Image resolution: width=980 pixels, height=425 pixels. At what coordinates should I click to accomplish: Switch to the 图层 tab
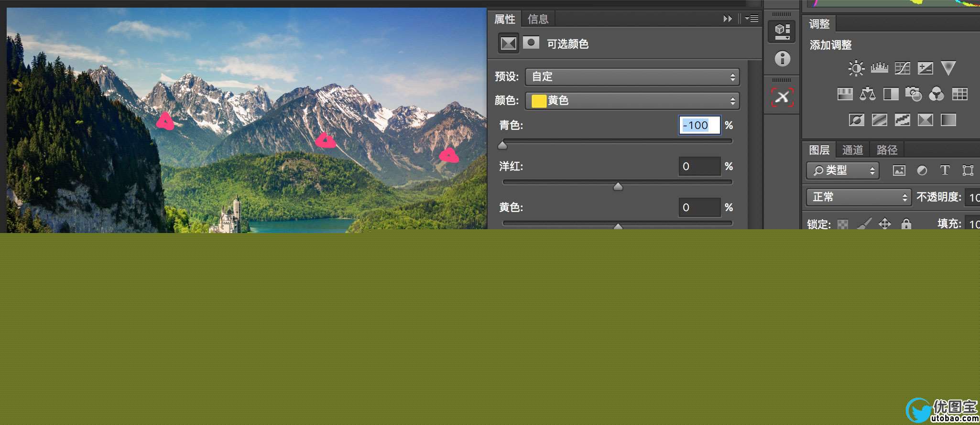click(819, 150)
